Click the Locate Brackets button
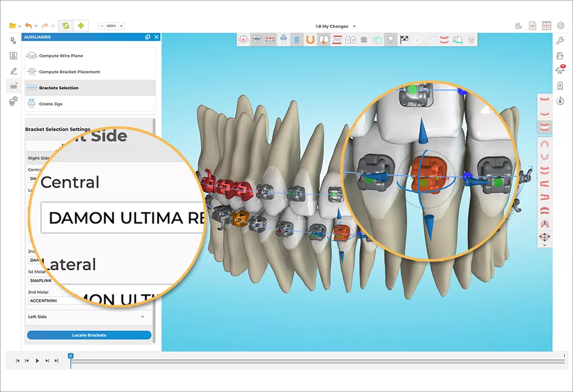Viewport: 573px width, 392px height. coord(89,335)
